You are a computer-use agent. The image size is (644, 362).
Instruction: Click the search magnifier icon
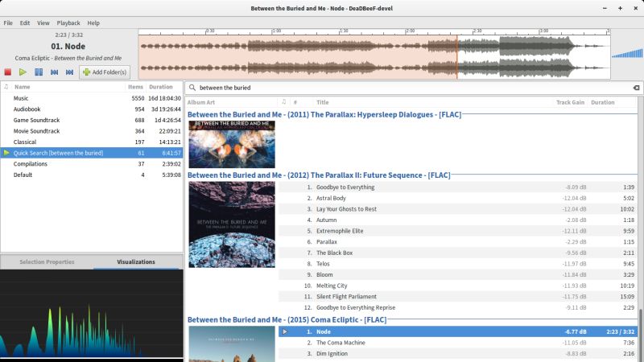click(x=192, y=88)
